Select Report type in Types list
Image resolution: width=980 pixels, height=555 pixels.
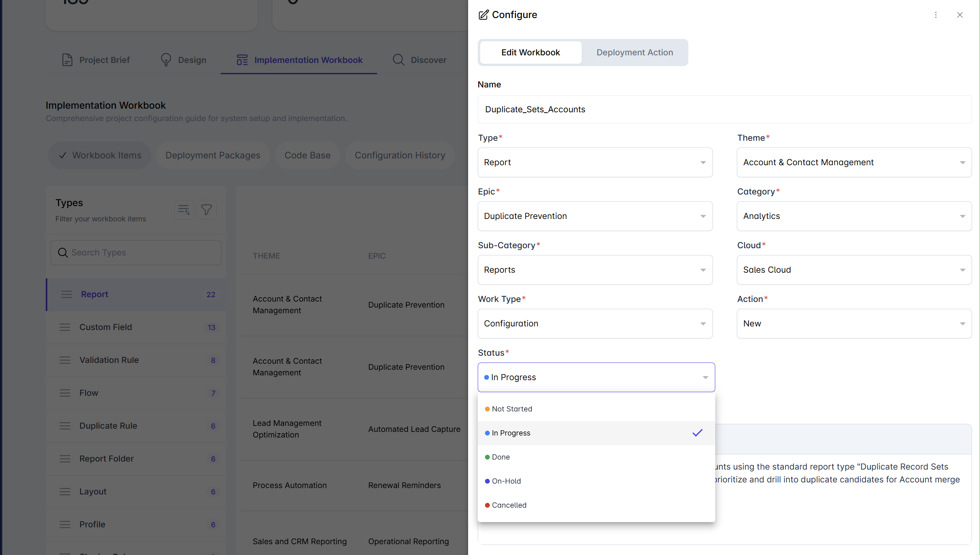(x=136, y=294)
